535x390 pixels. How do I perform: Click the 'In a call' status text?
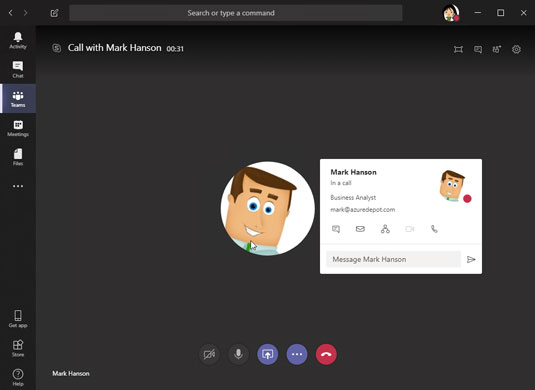click(x=341, y=183)
